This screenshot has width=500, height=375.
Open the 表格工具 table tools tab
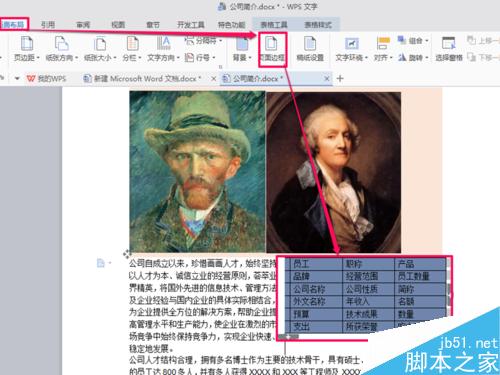274,25
